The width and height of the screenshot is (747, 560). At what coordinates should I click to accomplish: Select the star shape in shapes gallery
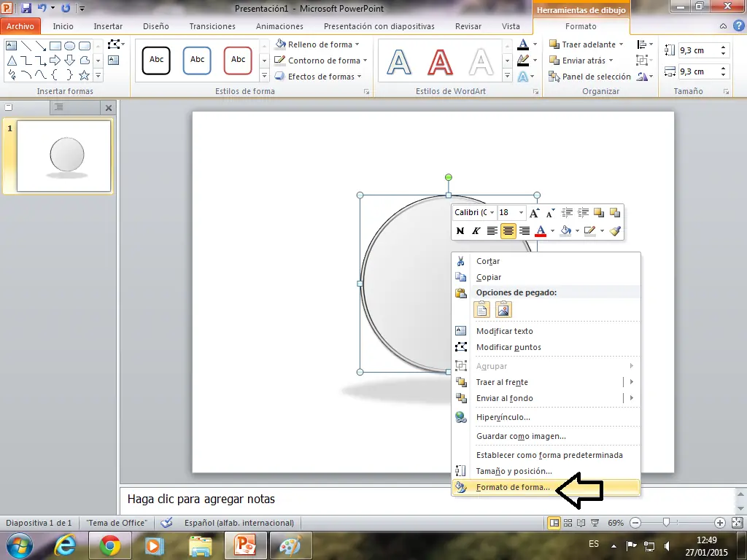tap(85, 75)
